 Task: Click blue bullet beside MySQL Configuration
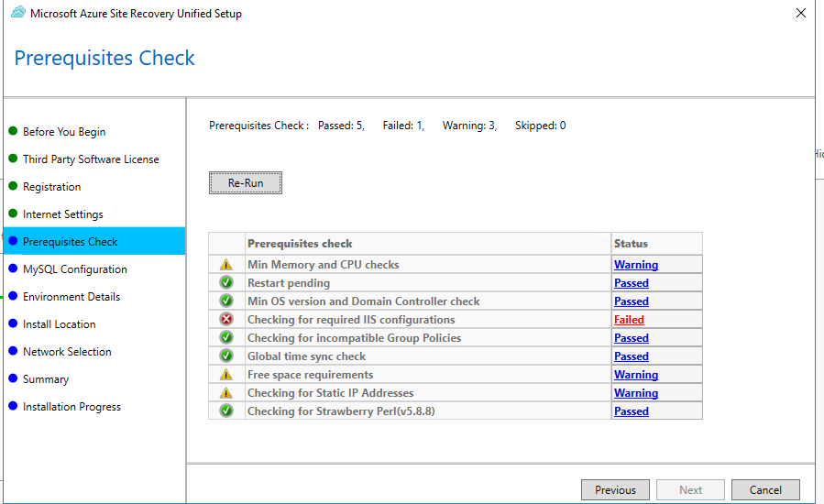[13, 268]
